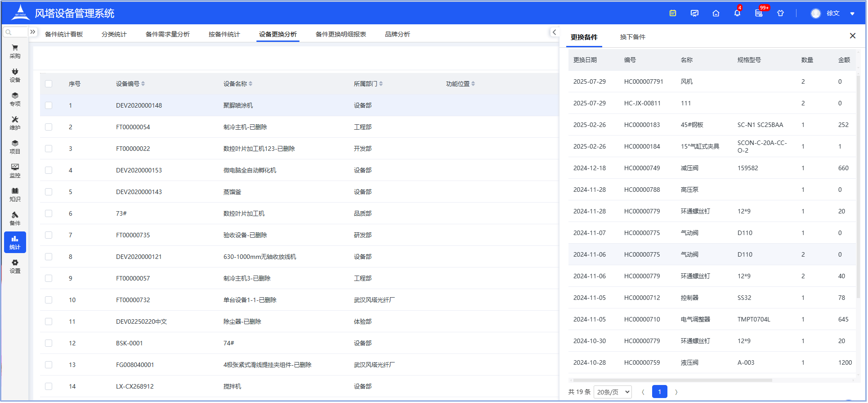Check the row for DEV2020000121
This screenshot has width=868, height=403.
49,257
